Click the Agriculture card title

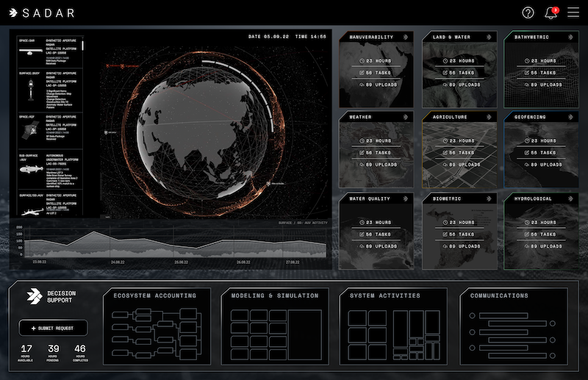450,117
